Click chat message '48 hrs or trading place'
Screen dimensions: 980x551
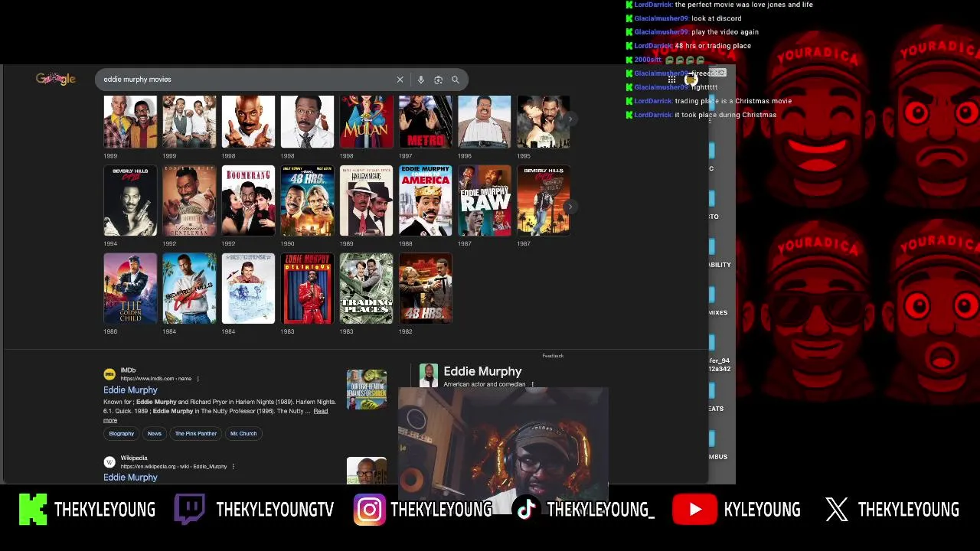click(x=712, y=46)
